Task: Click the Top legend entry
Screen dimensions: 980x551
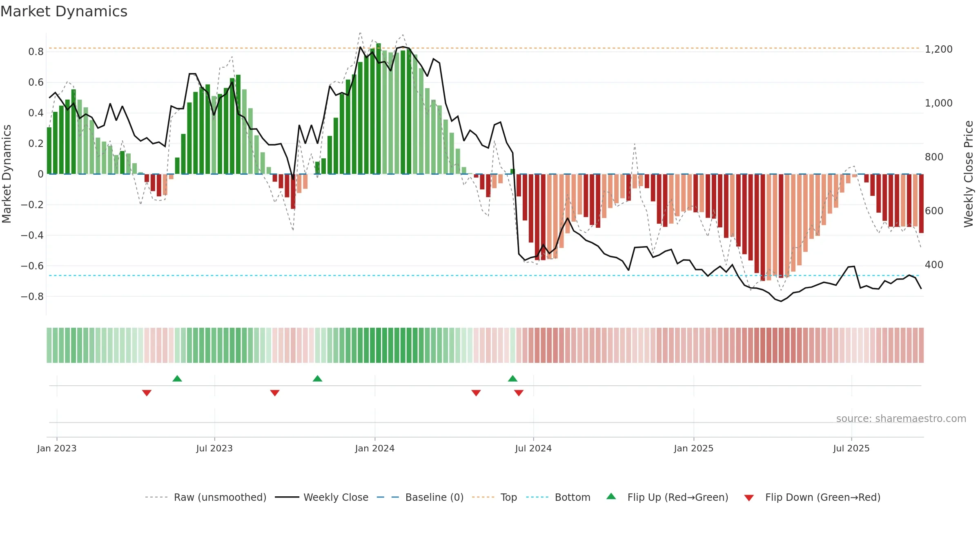Action: tap(494, 497)
